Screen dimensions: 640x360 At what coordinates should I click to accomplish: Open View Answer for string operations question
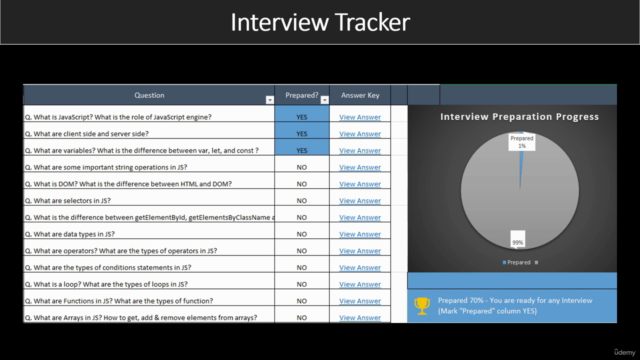[360, 167]
